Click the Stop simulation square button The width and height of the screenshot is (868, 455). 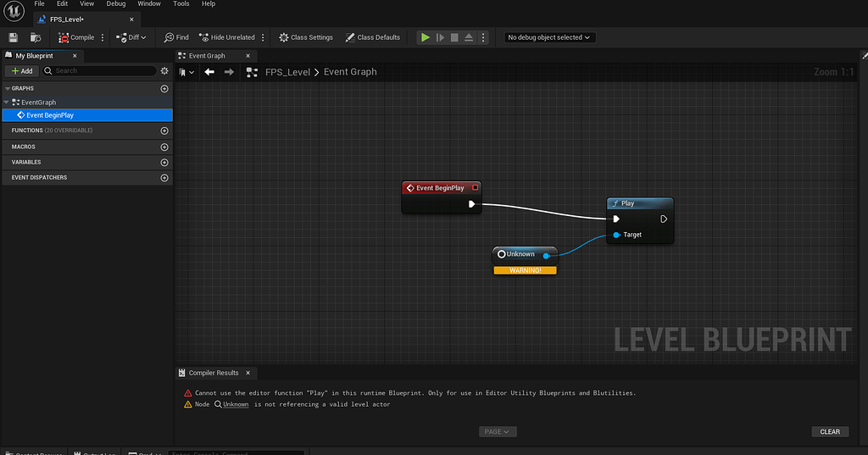[x=454, y=37]
